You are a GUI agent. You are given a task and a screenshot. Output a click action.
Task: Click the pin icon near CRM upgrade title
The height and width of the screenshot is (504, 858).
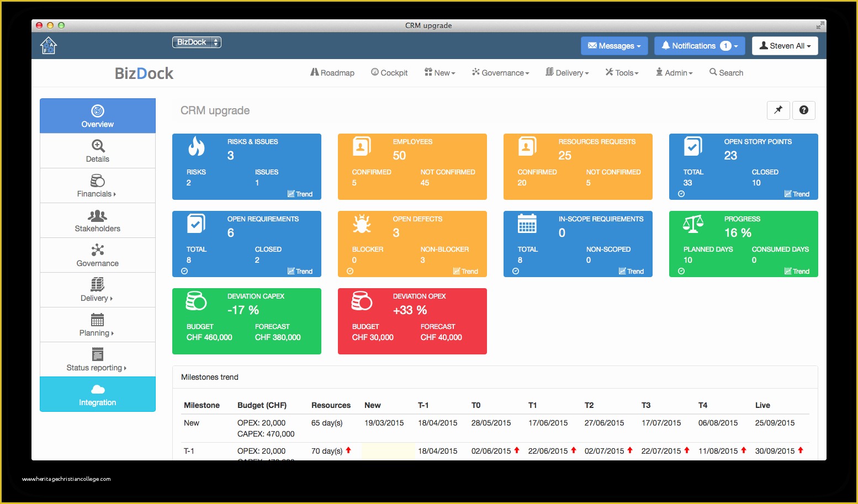point(778,110)
